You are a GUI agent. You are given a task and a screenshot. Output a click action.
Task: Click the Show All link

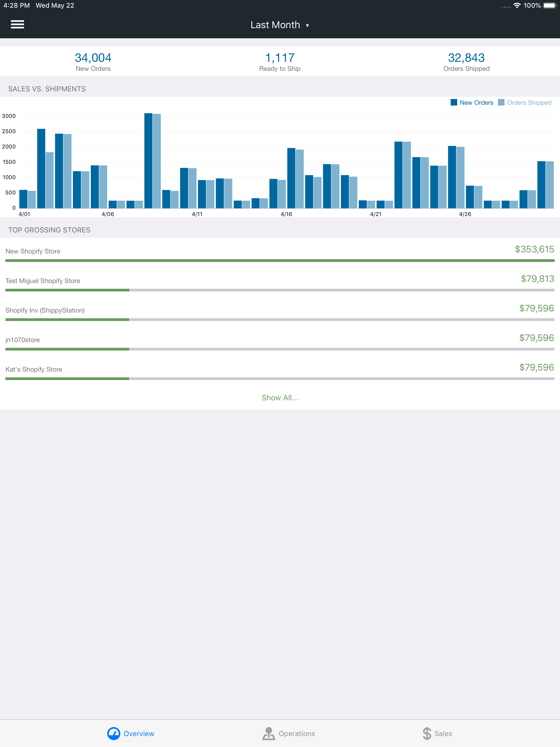point(280,398)
